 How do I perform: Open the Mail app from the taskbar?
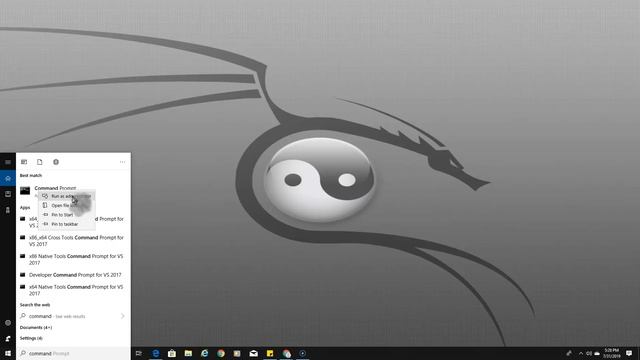tap(253, 353)
